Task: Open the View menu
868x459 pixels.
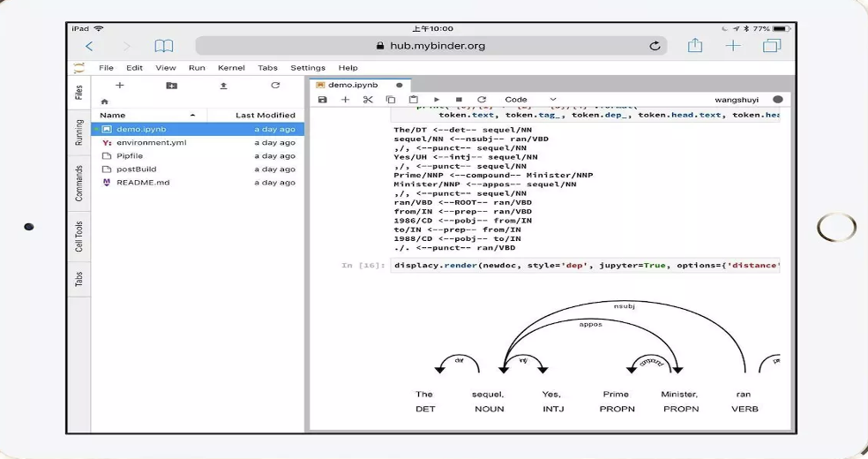Action: [x=166, y=68]
